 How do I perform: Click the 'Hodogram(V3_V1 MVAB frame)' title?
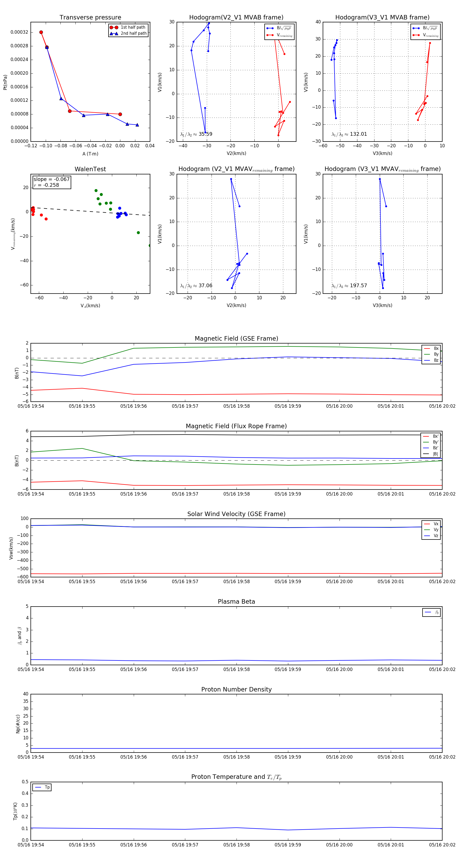tap(382, 18)
